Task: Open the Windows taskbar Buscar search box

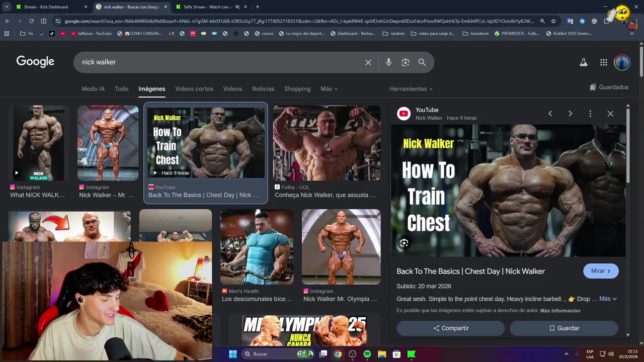Action: (279, 354)
